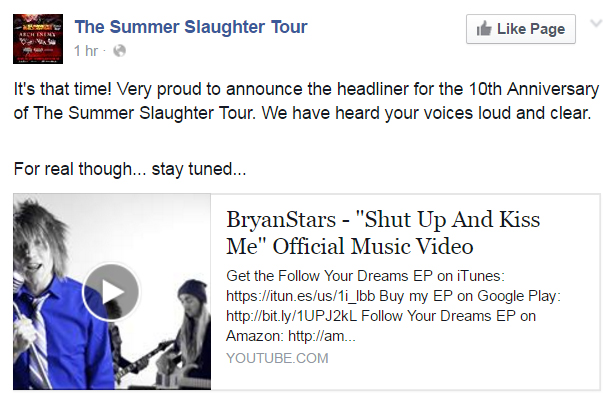
Task: Click the "For real though... stay tuned..." line
Action: tap(130, 170)
